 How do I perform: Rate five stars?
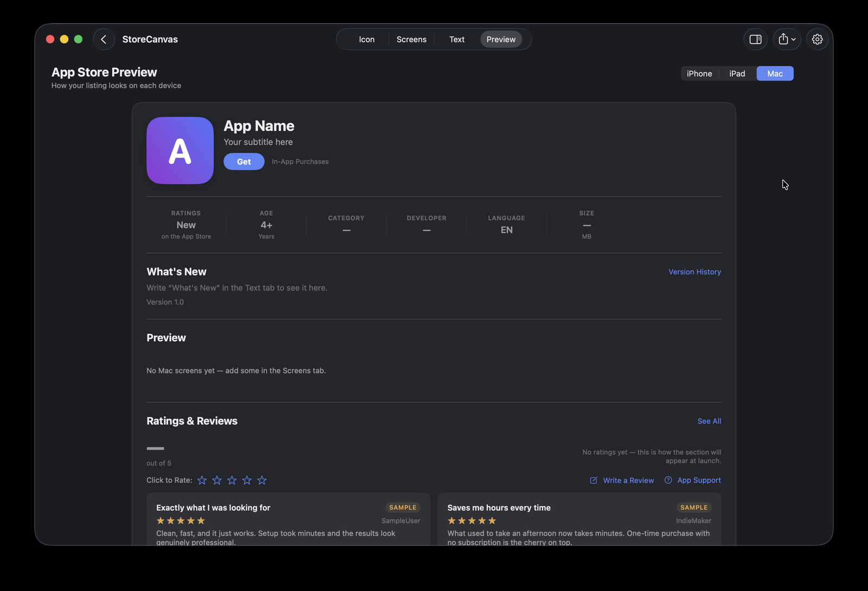262,480
